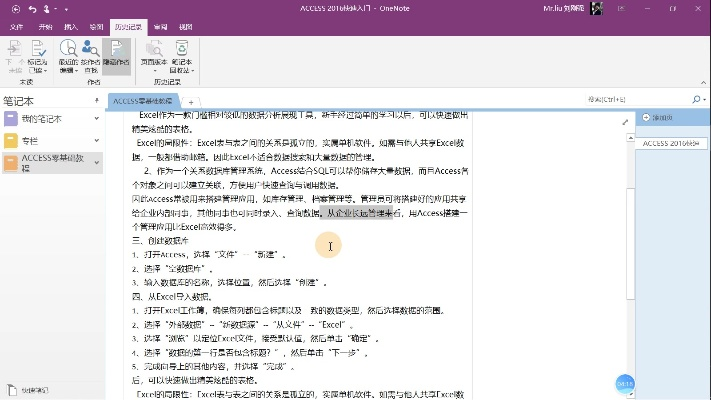
Task: Expand the 标记为已读 dropdown arrow
Action: (45, 71)
